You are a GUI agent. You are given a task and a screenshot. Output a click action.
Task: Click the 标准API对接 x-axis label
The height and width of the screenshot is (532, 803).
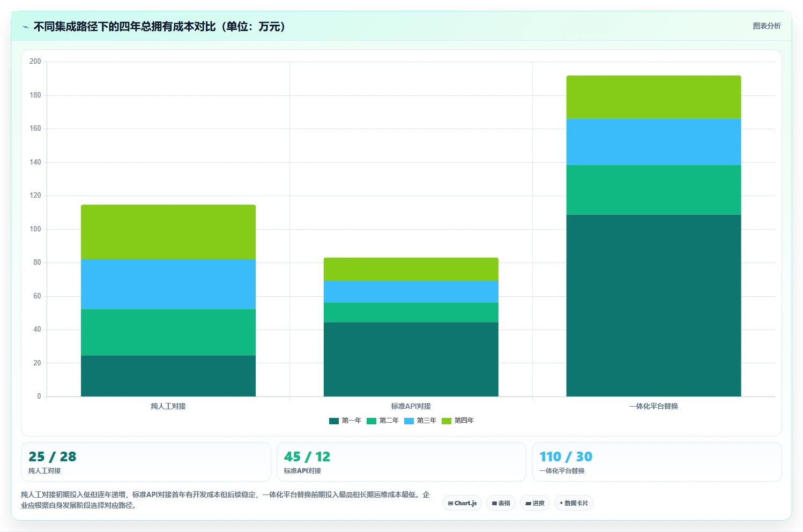tap(411, 406)
